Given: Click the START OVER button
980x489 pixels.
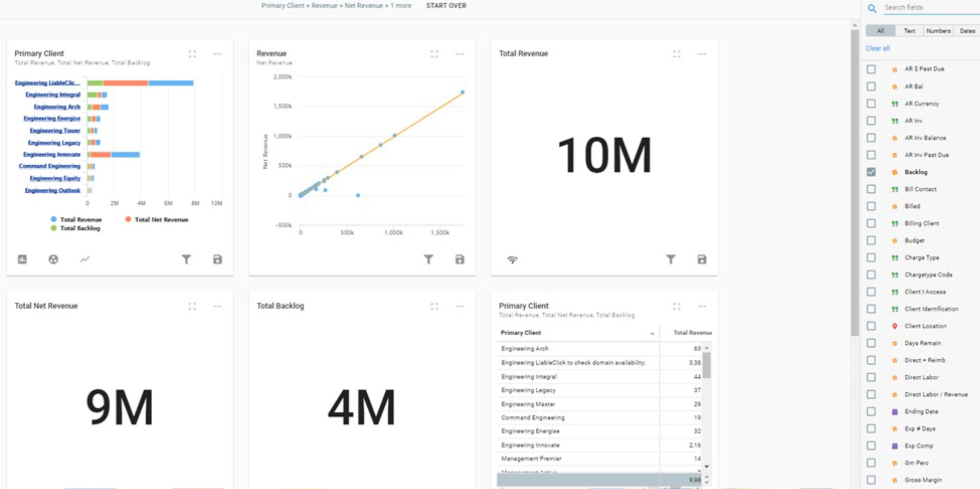Looking at the screenshot, I should click(446, 6).
